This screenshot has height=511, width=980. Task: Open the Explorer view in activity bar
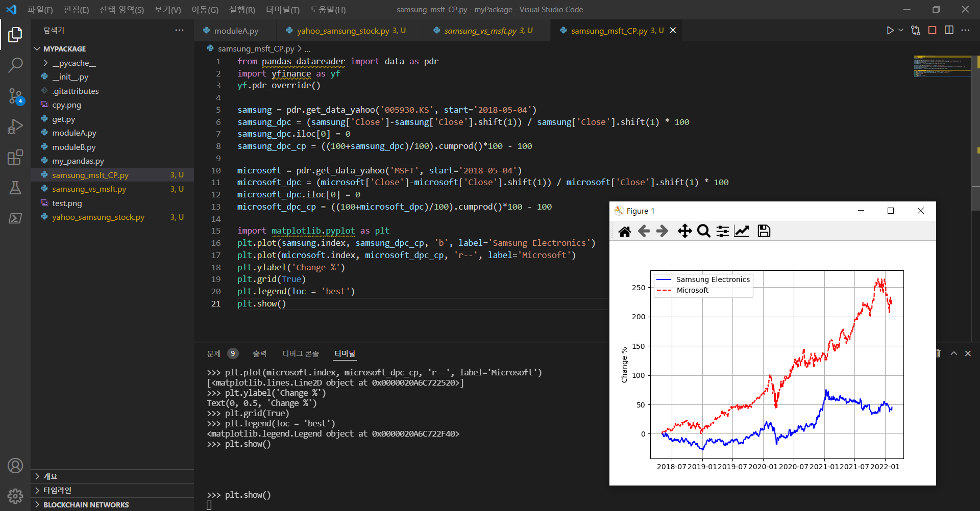[x=15, y=35]
